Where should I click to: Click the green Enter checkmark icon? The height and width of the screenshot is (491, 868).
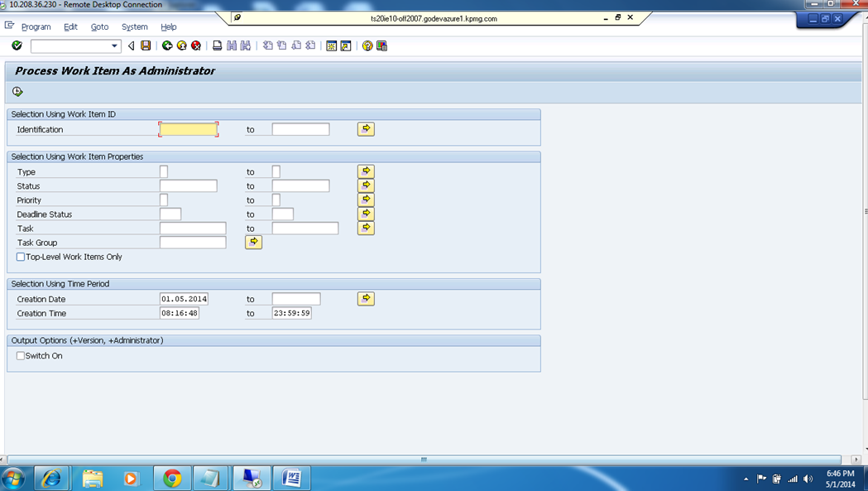tap(16, 46)
